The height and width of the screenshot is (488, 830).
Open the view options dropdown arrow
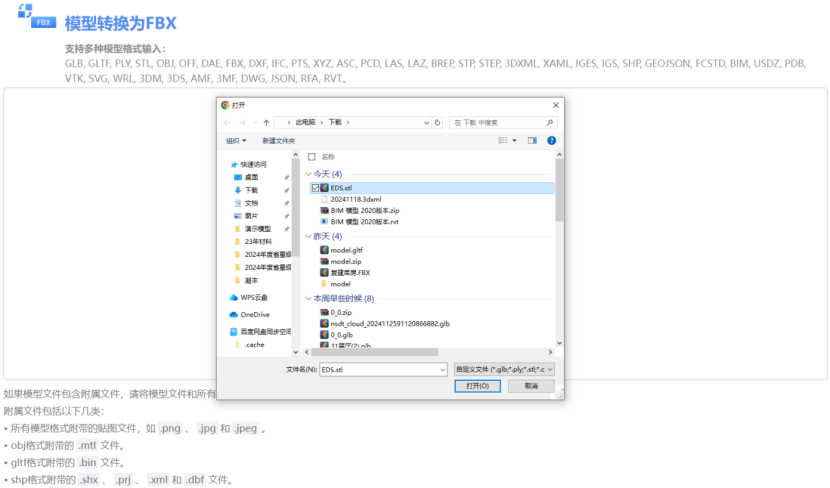(514, 141)
